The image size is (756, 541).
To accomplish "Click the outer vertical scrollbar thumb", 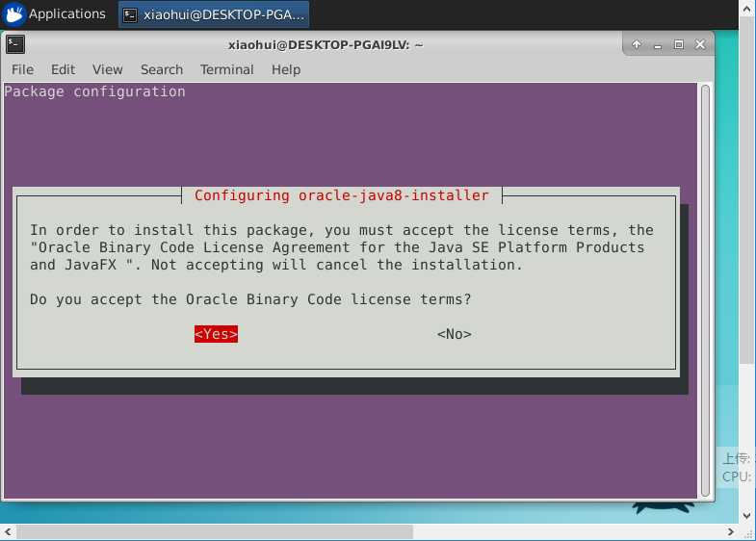I will click(746, 191).
